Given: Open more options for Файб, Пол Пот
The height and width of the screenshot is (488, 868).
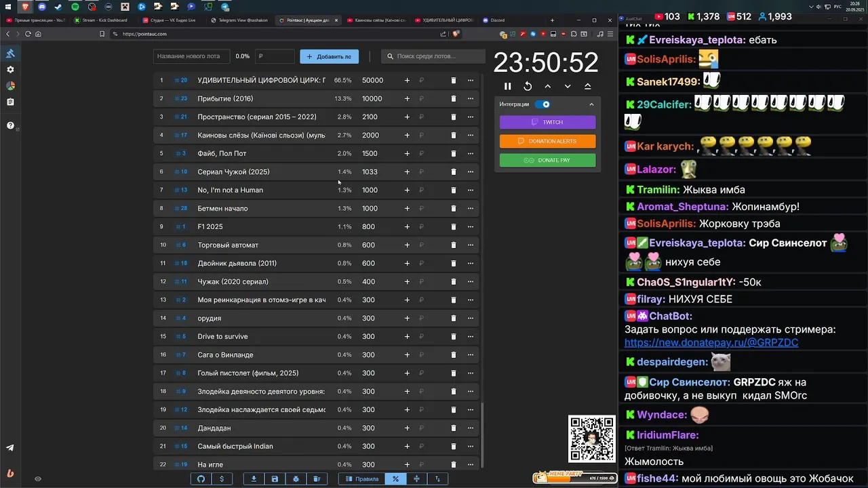Looking at the screenshot, I should pos(471,153).
